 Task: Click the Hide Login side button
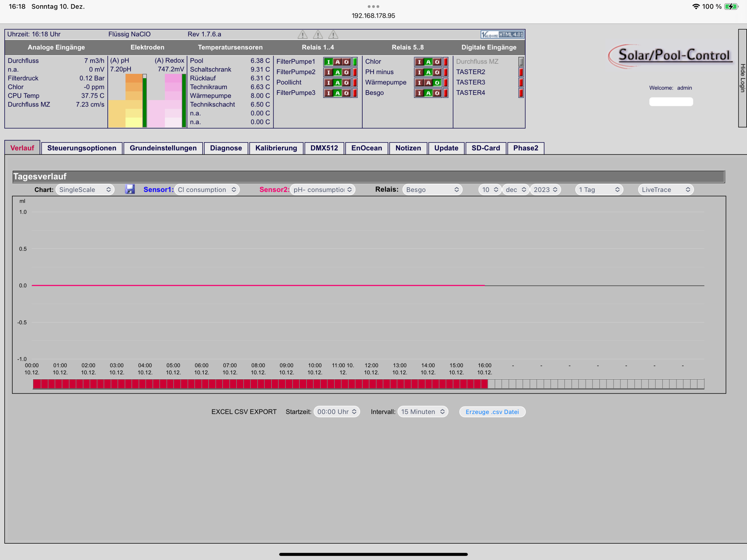(x=742, y=78)
